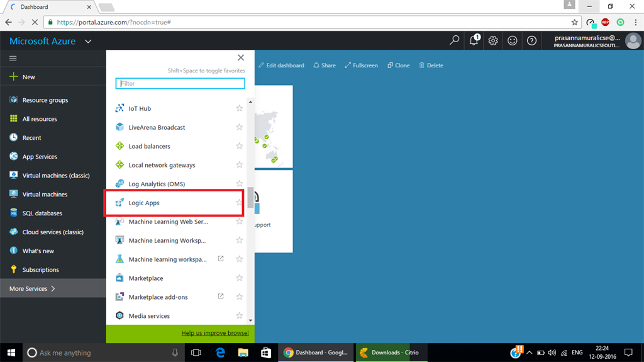Click the Cloud services (classic) icon
The width and height of the screenshot is (644, 362).
point(14,232)
